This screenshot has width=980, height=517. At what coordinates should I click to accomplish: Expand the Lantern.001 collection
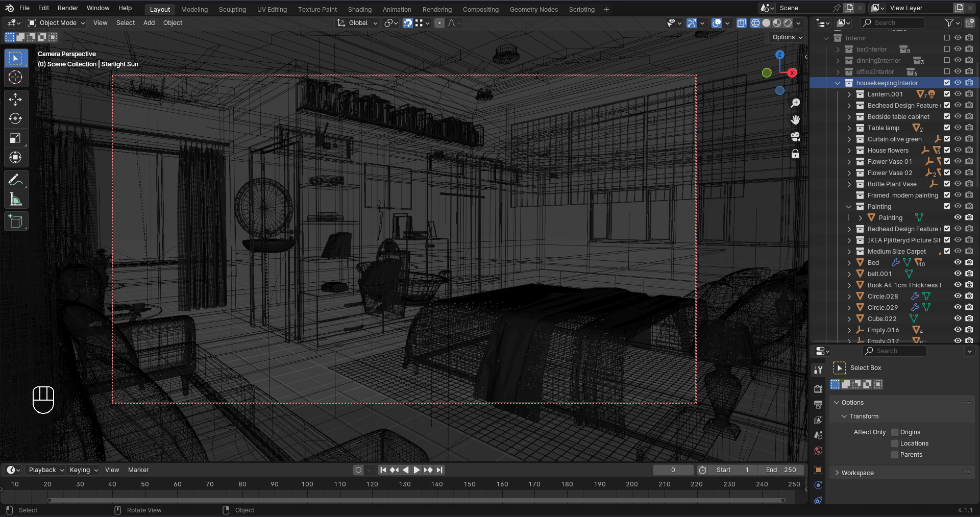pos(849,94)
